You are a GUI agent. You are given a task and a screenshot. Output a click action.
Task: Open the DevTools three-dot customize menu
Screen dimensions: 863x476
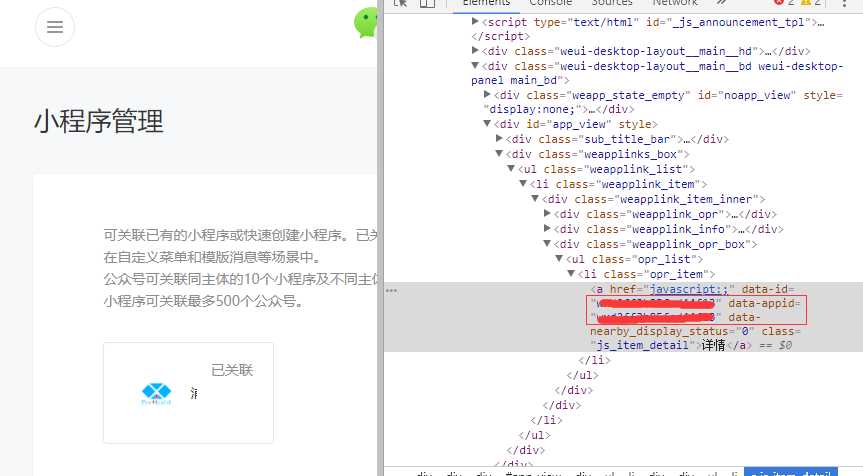[844, 3]
